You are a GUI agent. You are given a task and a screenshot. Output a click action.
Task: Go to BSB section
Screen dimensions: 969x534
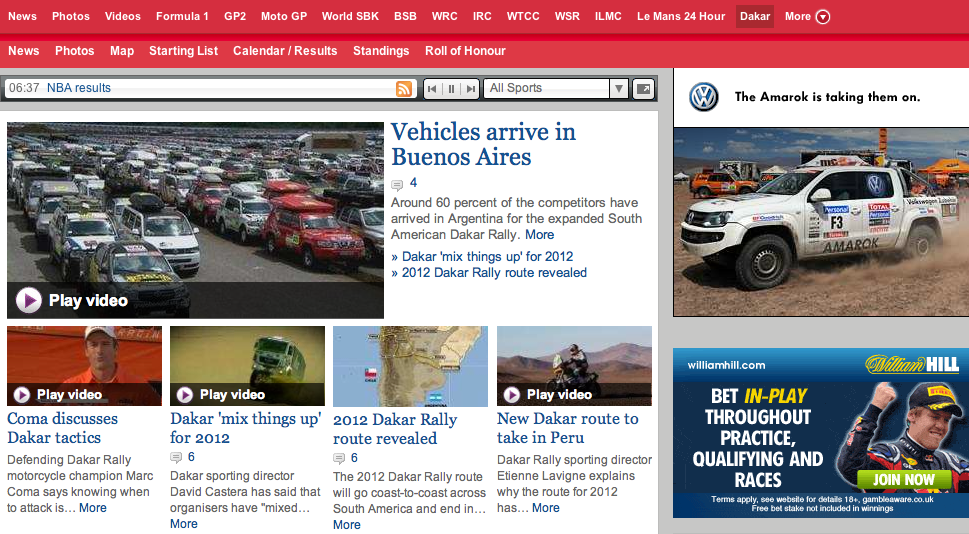tap(405, 16)
